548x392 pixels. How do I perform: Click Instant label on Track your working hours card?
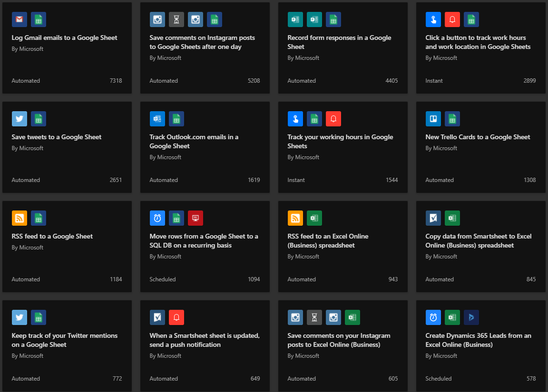tap(296, 180)
